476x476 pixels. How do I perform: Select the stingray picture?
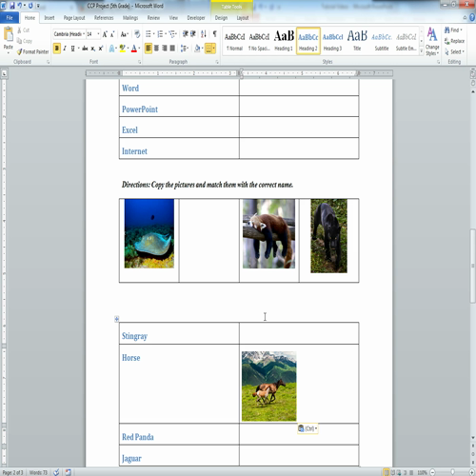pyautogui.click(x=149, y=233)
